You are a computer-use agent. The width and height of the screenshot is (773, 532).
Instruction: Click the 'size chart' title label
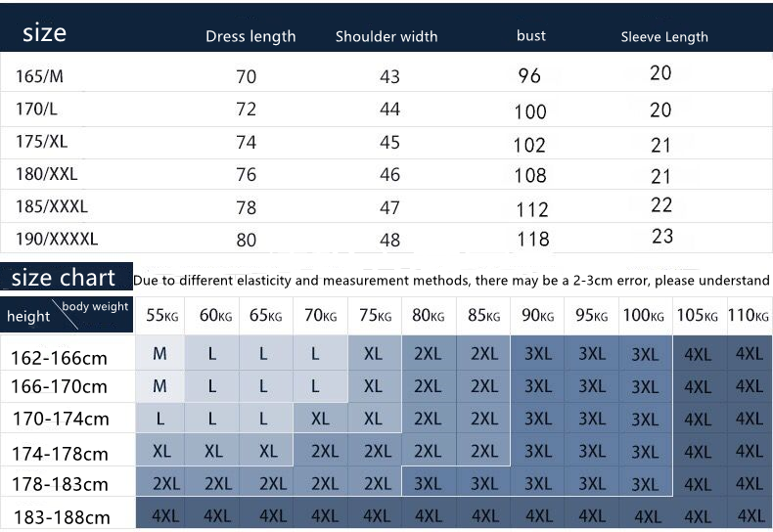pyautogui.click(x=64, y=278)
